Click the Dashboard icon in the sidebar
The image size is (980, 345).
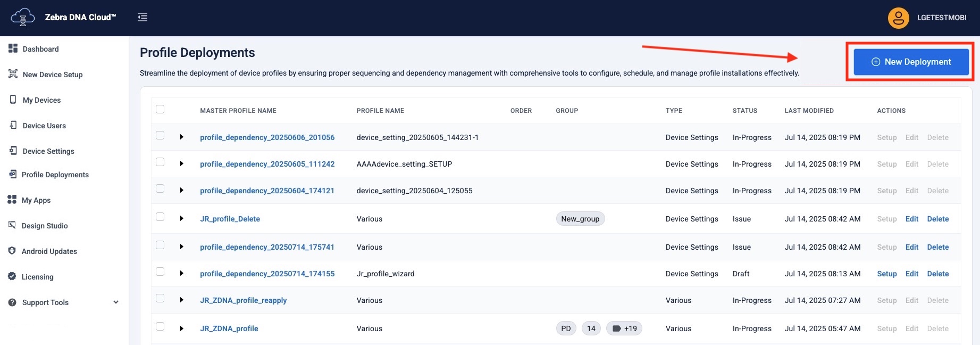click(13, 48)
